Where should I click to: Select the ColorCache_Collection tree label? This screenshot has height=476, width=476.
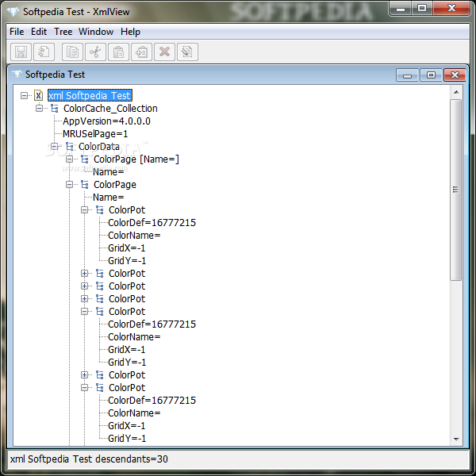110,109
